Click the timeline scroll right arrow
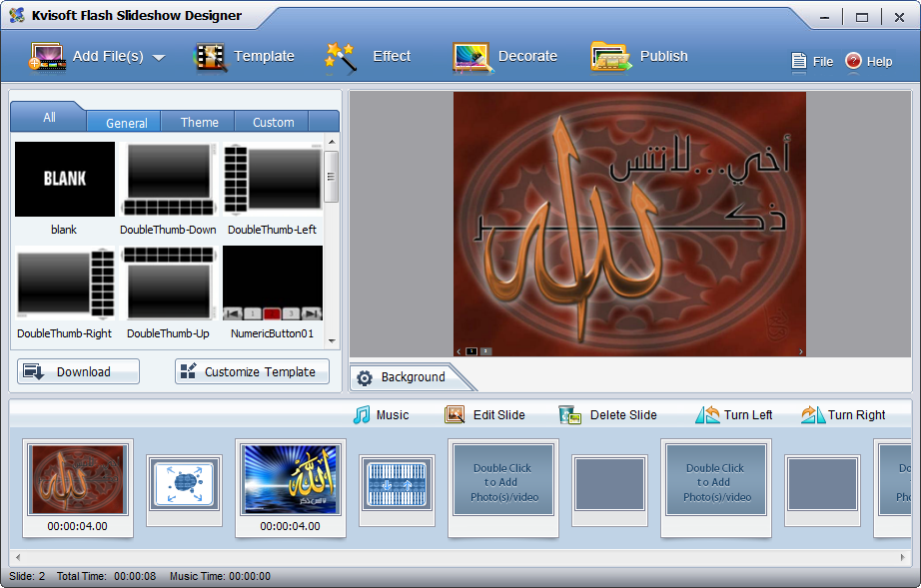921x588 pixels. pos(903,557)
